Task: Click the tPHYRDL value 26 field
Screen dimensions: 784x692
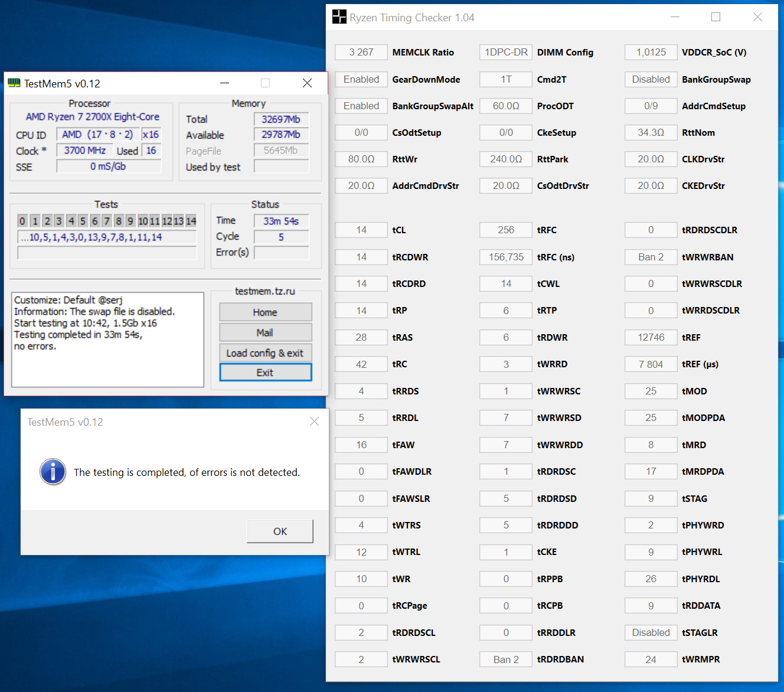Action: (651, 579)
